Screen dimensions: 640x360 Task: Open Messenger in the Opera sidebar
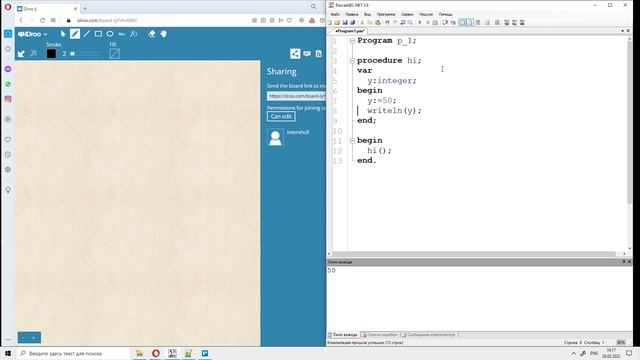(8, 69)
